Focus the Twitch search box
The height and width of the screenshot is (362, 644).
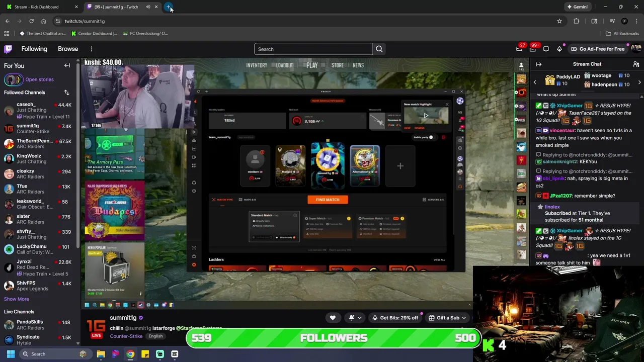pyautogui.click(x=313, y=49)
